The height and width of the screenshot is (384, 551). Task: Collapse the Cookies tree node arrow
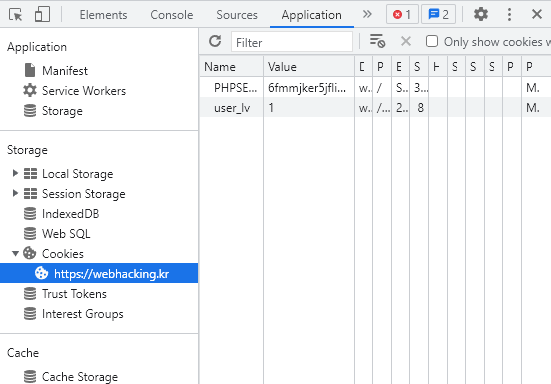point(15,253)
